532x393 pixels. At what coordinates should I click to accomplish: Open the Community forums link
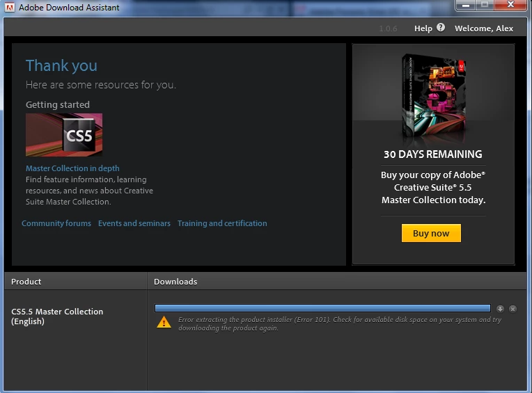coord(56,223)
